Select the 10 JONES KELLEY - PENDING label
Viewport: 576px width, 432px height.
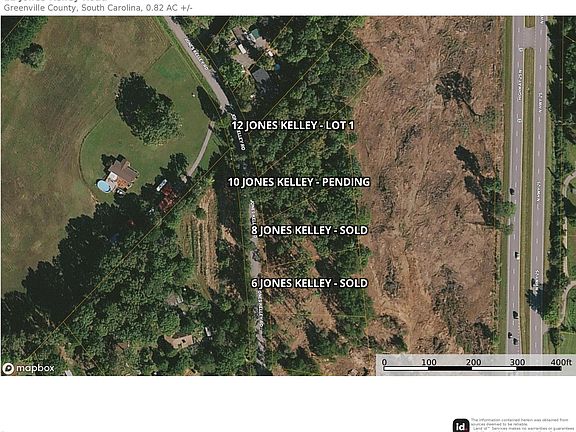[299, 182]
